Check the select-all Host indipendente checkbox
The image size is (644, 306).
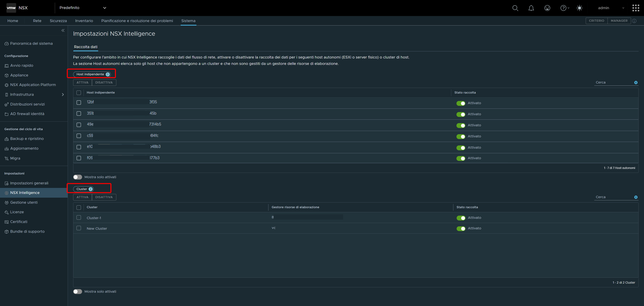click(x=79, y=93)
